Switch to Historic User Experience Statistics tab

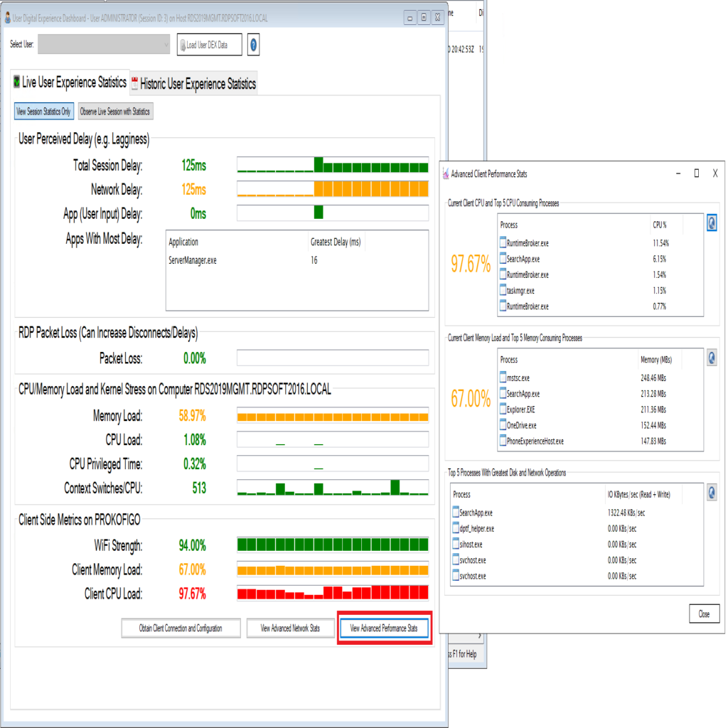click(x=193, y=84)
